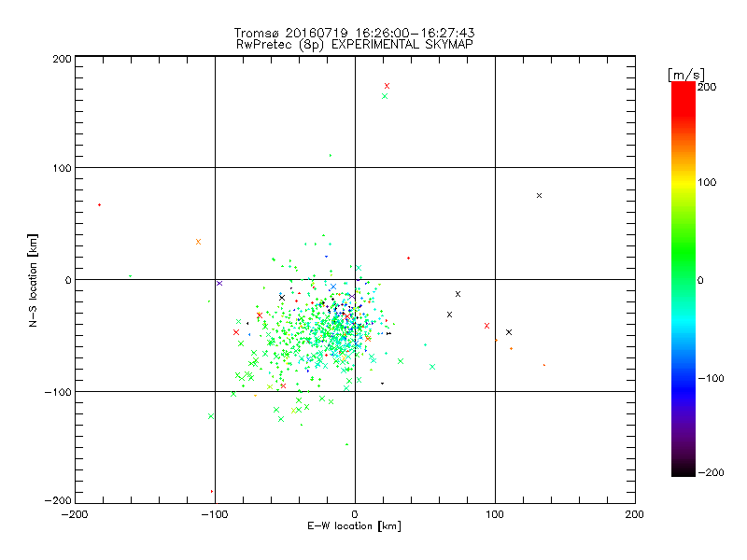Click the plot title 'Tromsø 20160719 16:26:00-16:27:43'
The width and height of the screenshot is (747, 560).
354,33
